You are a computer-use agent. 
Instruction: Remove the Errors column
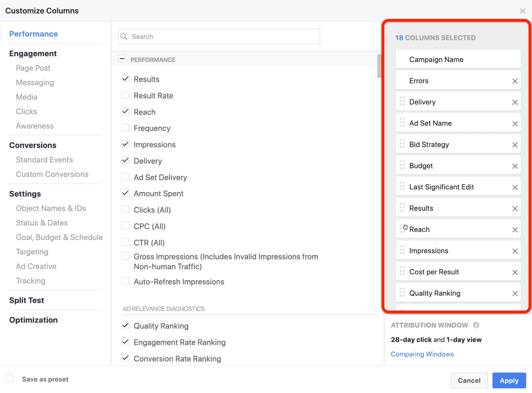(515, 81)
